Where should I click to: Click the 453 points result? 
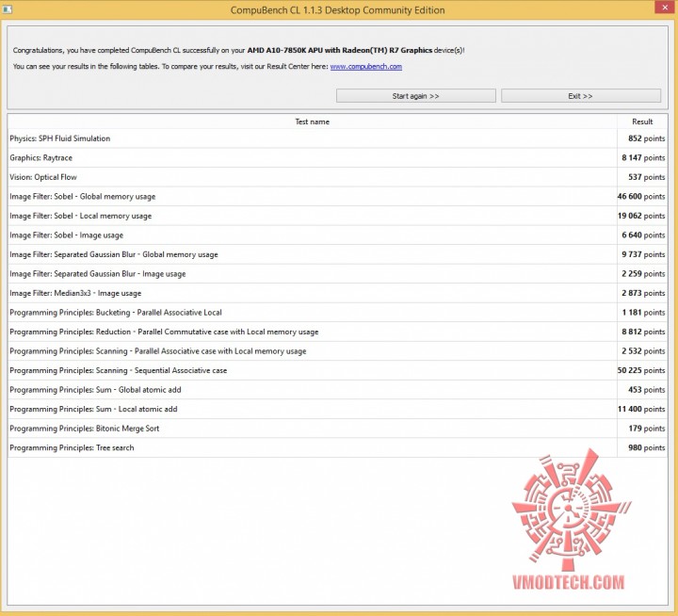646,390
